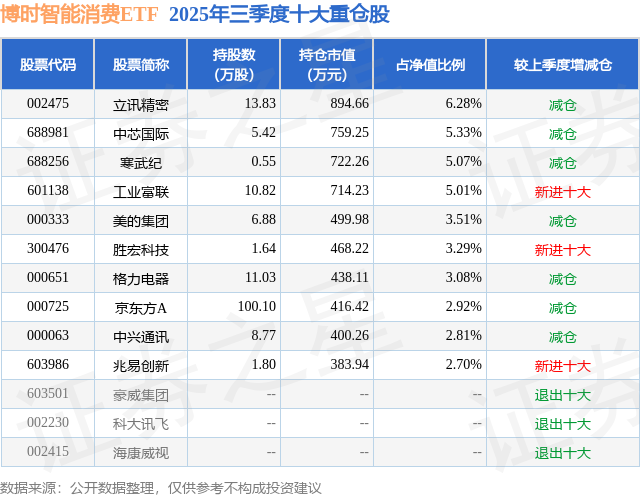Select stock name 科大讯飞
The image size is (640, 497).
point(141,424)
